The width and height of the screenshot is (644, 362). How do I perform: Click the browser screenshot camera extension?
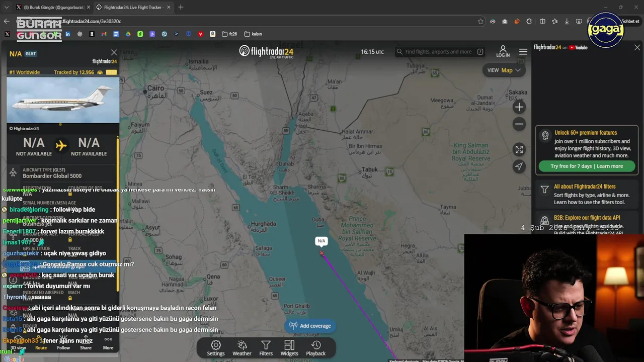(505, 21)
